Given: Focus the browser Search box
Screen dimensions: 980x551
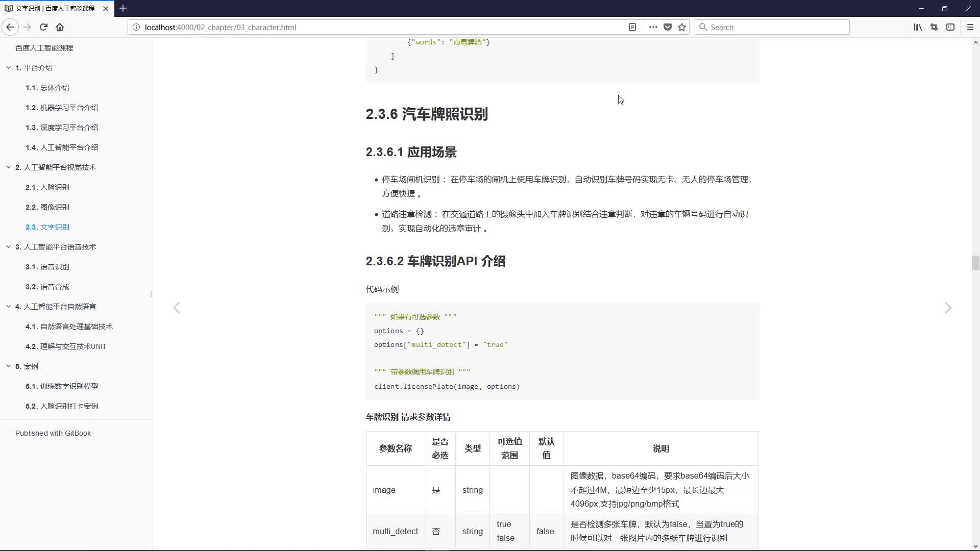Looking at the screenshot, I should tap(772, 27).
